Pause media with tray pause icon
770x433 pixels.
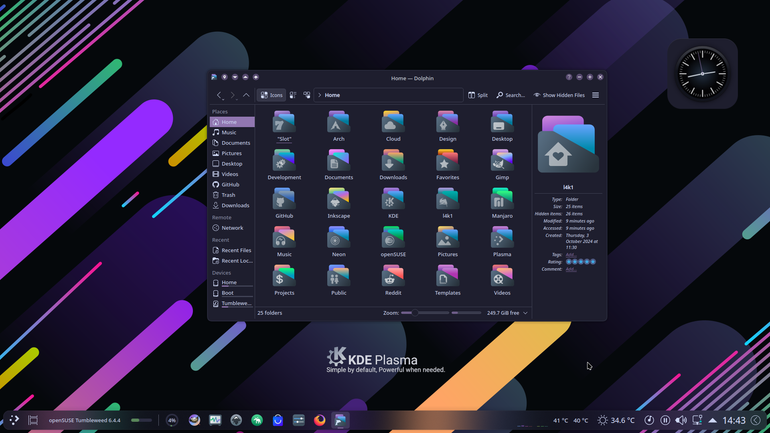pos(665,420)
